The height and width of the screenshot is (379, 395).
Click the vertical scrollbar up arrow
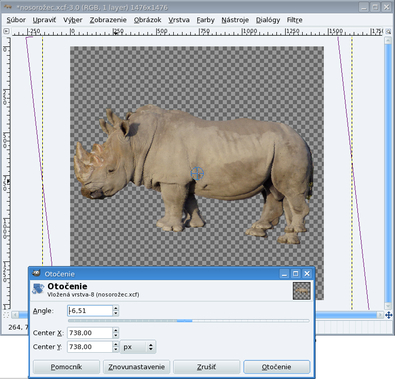pos(388,40)
